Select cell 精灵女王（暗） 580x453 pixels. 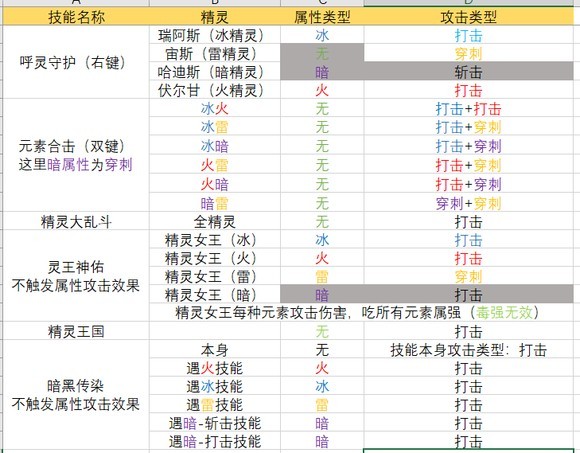tap(215, 294)
